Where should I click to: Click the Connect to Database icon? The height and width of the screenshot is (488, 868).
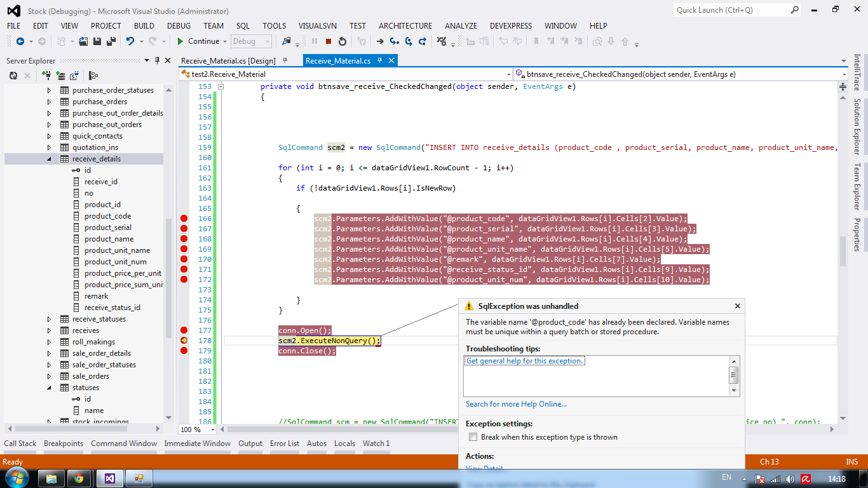(46, 76)
